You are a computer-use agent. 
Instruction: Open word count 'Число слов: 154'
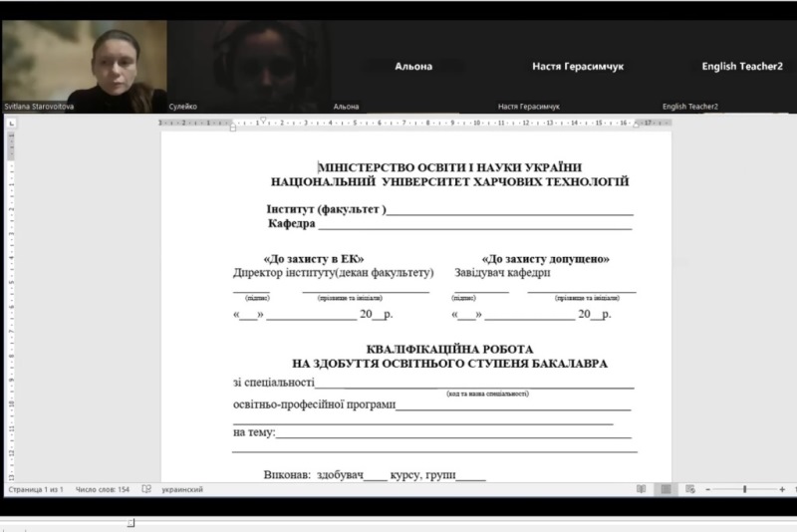[103, 489]
